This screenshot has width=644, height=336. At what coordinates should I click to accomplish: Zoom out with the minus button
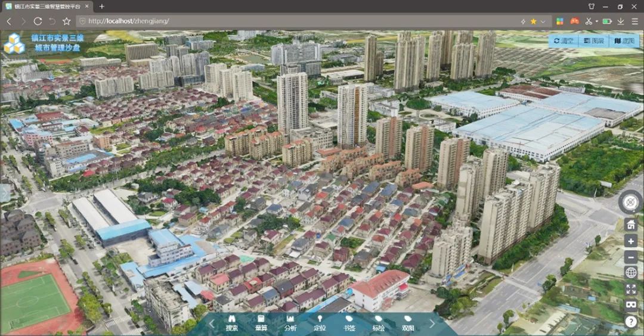[631, 257]
